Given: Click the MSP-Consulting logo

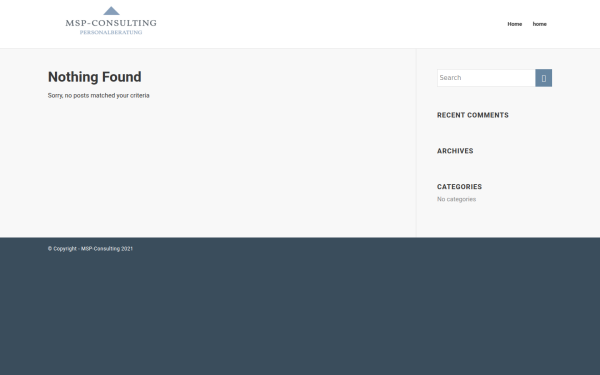Looking at the screenshot, I should [111, 21].
